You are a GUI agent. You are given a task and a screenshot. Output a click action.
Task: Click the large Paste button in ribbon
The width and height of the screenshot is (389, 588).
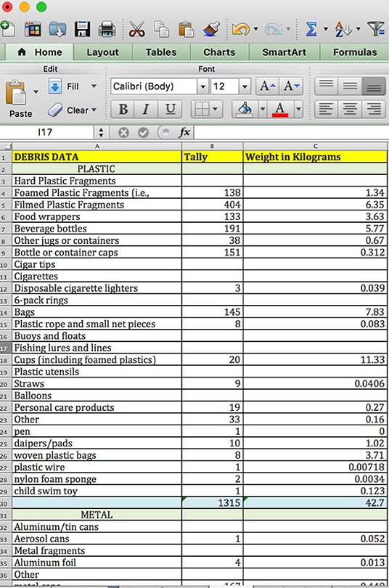pyautogui.click(x=17, y=98)
